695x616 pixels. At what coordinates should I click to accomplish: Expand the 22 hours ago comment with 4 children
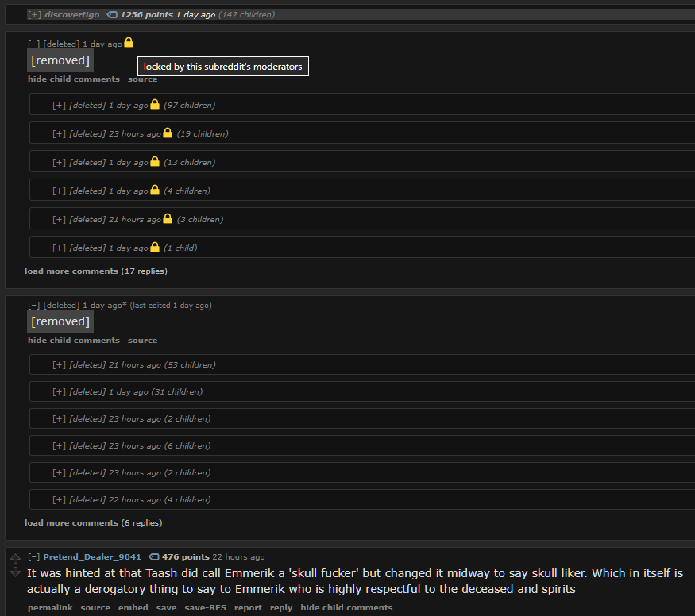point(59,500)
